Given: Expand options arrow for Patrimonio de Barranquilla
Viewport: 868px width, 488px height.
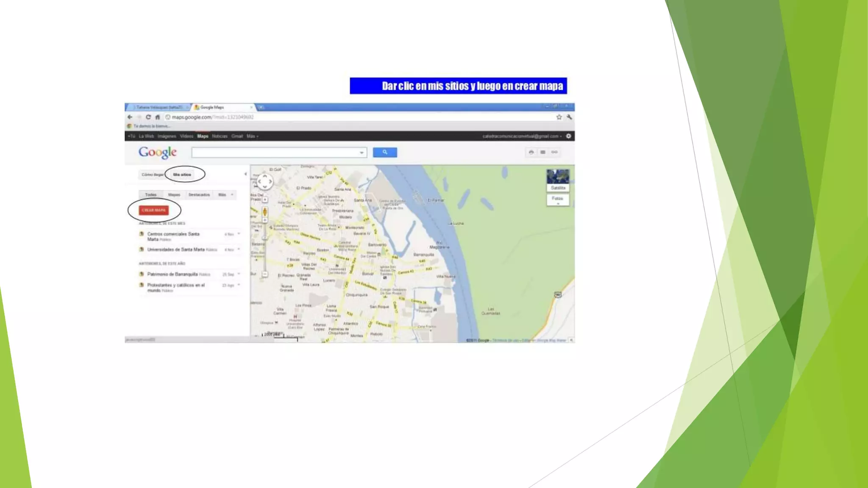Looking at the screenshot, I should (239, 274).
